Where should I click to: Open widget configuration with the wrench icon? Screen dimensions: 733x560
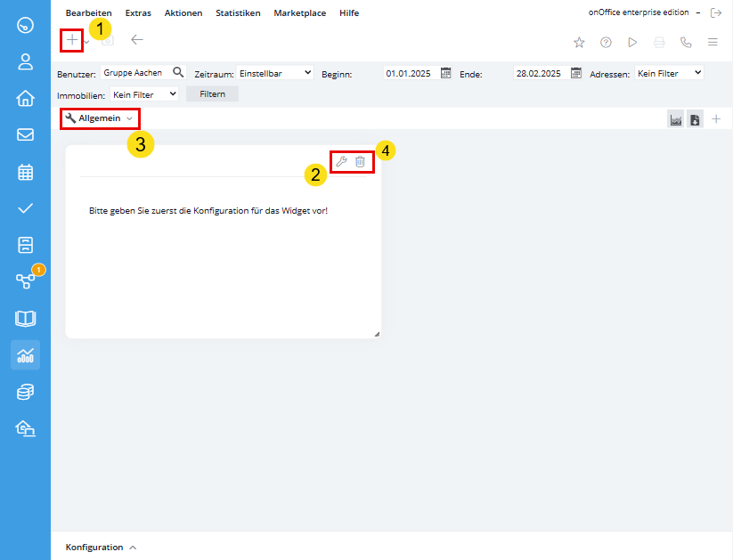341,161
